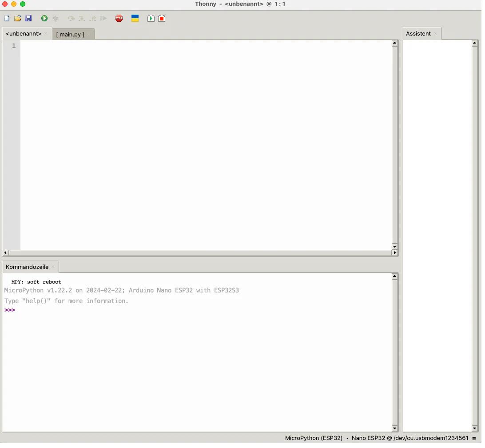Create a new file from the toolbar
The height and width of the screenshot is (448, 485).
(x=7, y=18)
